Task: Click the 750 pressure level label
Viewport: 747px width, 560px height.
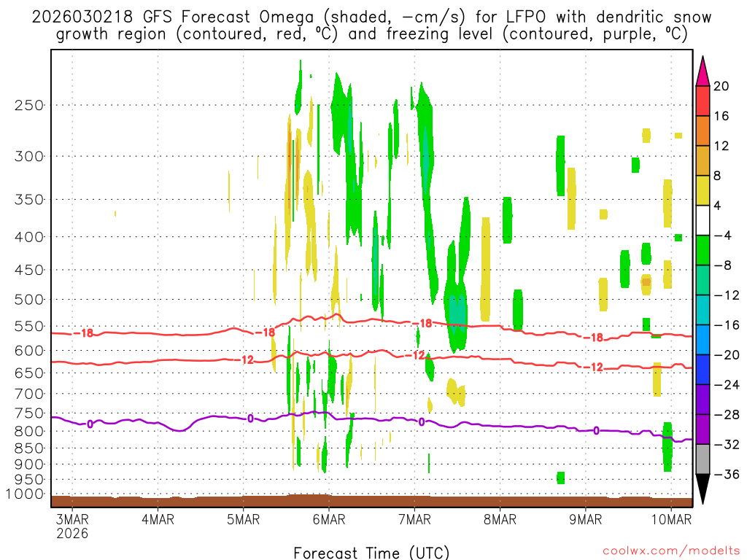Action: coord(29,413)
